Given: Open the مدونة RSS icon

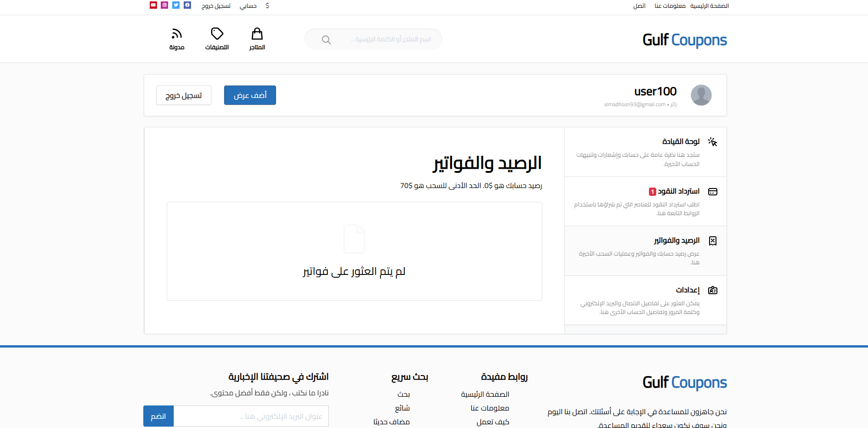Looking at the screenshot, I should coord(177,33).
